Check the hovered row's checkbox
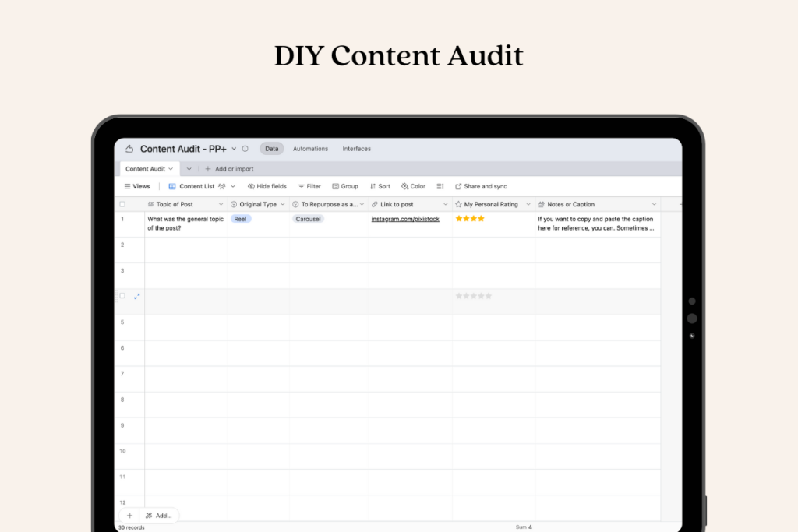 coord(122,296)
